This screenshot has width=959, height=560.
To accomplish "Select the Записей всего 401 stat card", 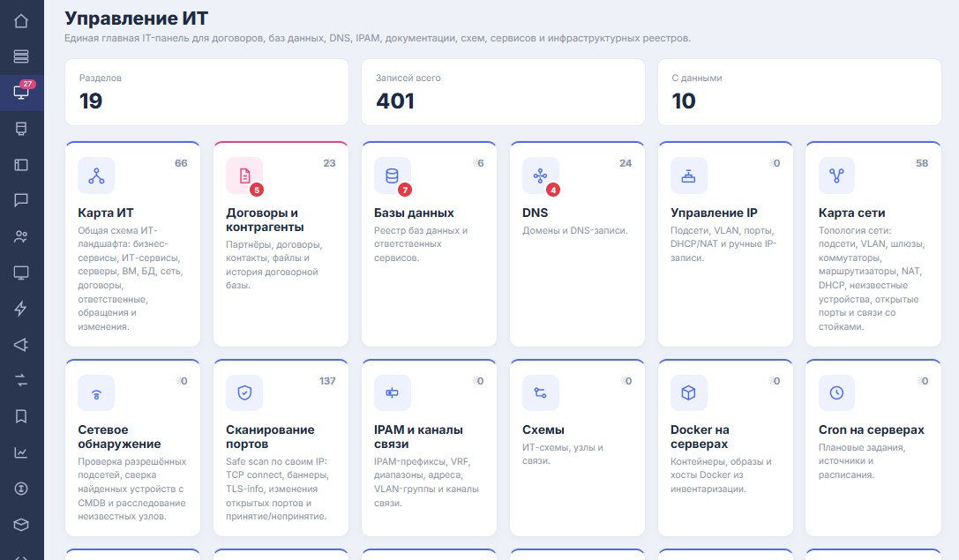I will tap(504, 93).
